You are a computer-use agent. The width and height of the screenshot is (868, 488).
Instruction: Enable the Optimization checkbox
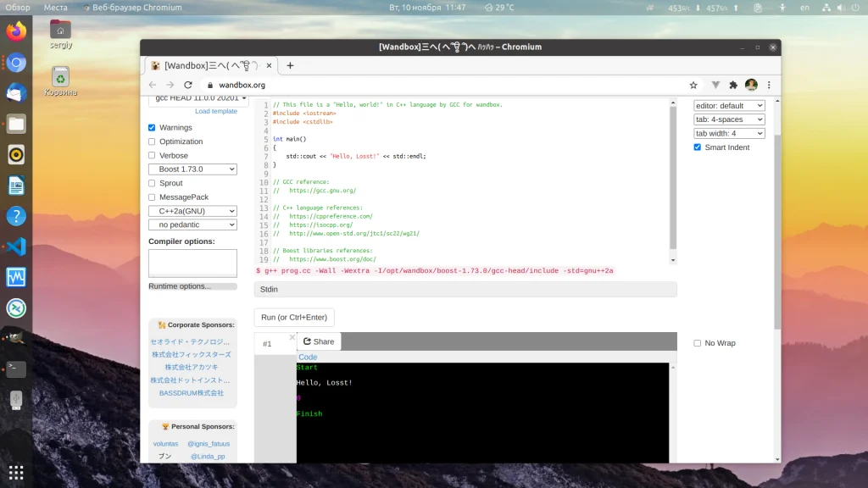[153, 141]
